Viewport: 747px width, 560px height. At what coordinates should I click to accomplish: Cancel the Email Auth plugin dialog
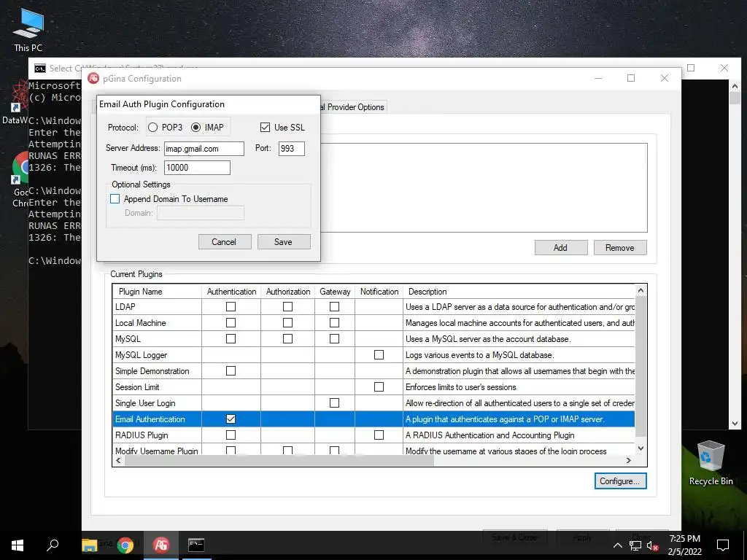click(x=225, y=242)
